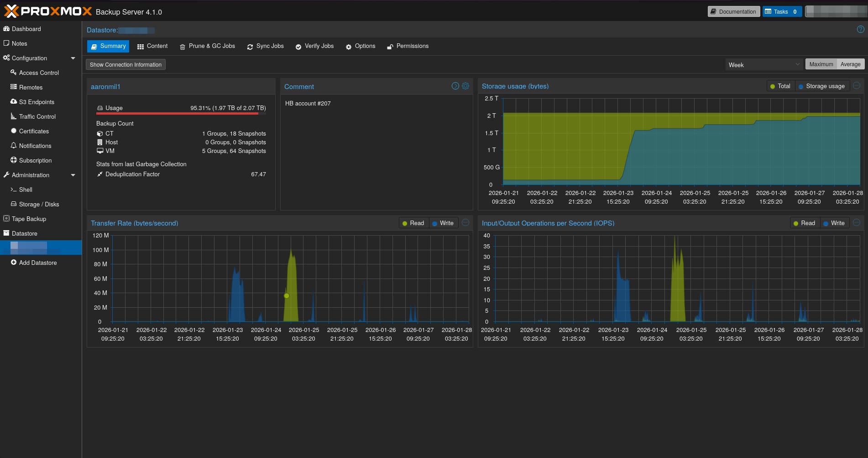
Task: Click Show Connection Information
Action: [x=125, y=64]
